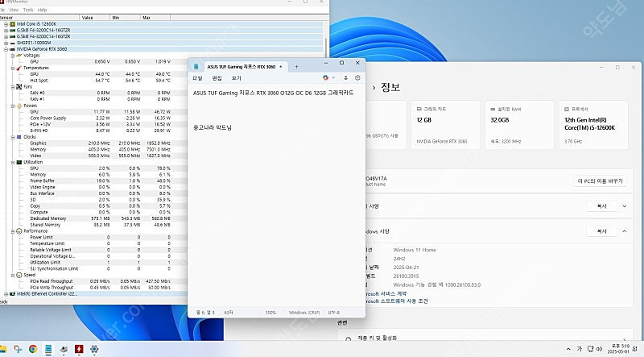Click the Speed gauge icon

(x=19, y=275)
